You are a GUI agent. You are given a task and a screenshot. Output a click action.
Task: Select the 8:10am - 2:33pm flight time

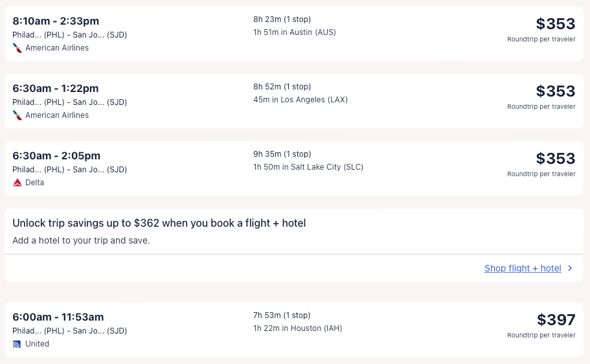[56, 21]
